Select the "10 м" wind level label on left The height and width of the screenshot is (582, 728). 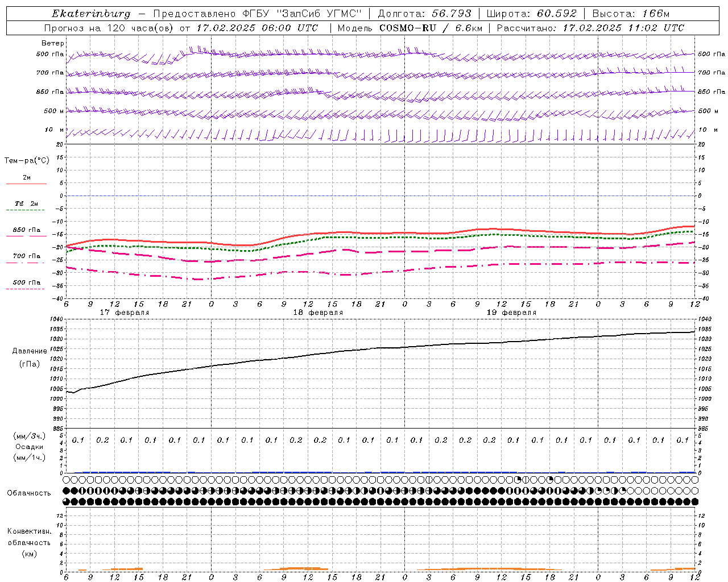pos(55,130)
